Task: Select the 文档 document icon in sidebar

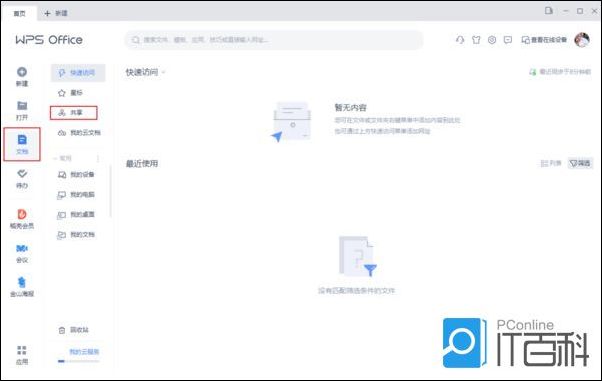Action: tap(22, 140)
